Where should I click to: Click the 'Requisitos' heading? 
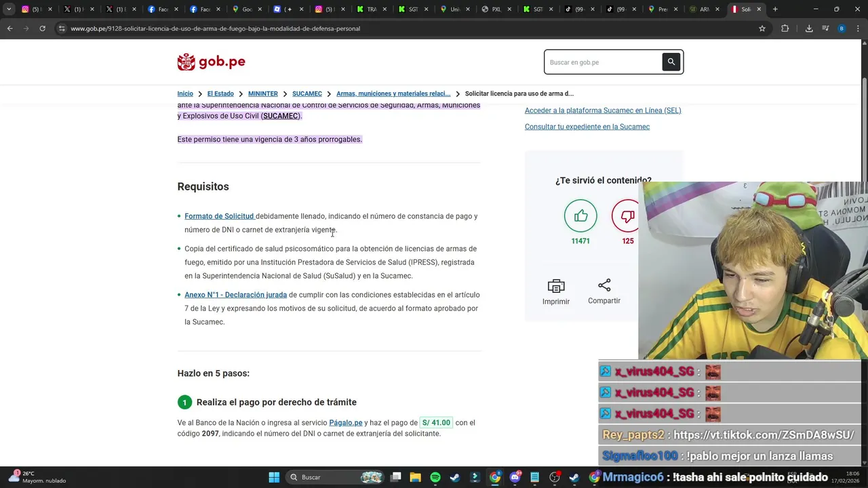[203, 186]
